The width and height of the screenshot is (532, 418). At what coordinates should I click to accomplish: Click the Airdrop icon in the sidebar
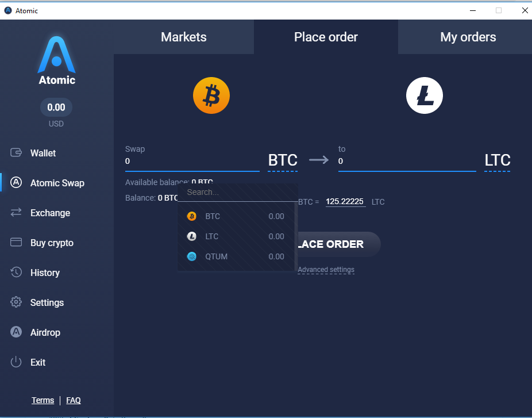point(16,332)
